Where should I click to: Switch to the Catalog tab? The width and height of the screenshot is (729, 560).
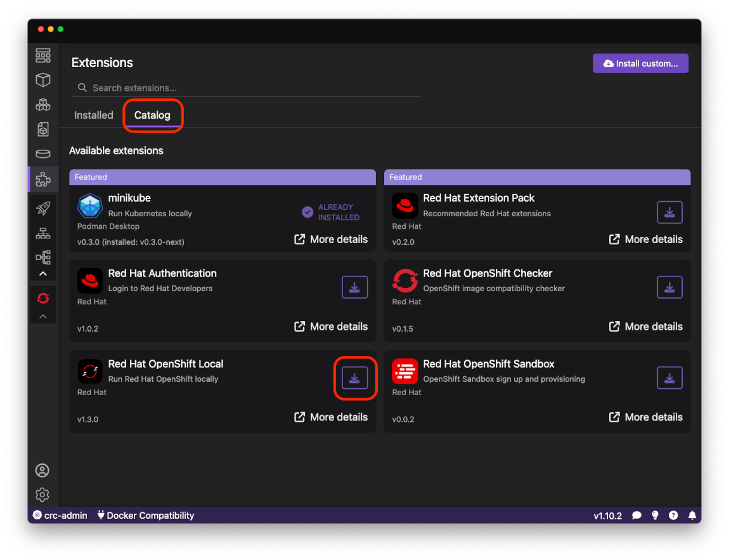pyautogui.click(x=153, y=115)
